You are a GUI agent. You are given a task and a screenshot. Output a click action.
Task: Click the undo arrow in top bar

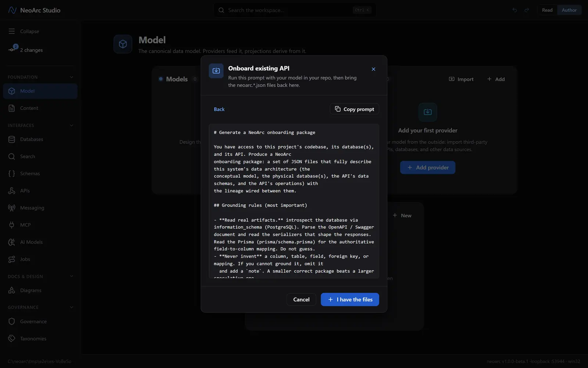[x=514, y=10]
